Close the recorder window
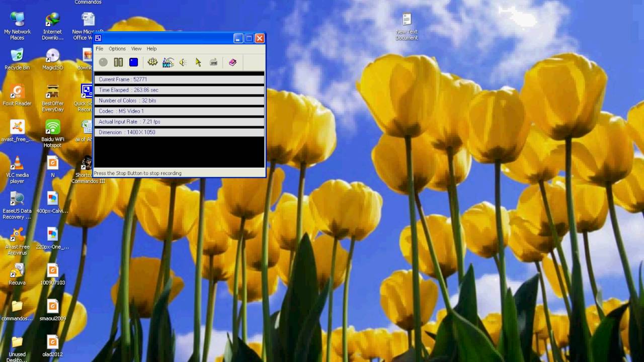The height and width of the screenshot is (362, 644). (260, 38)
